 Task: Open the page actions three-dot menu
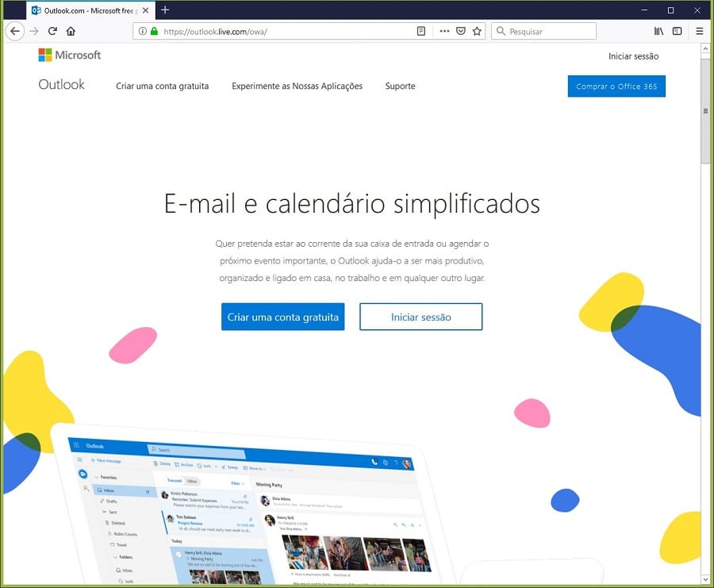point(443,31)
